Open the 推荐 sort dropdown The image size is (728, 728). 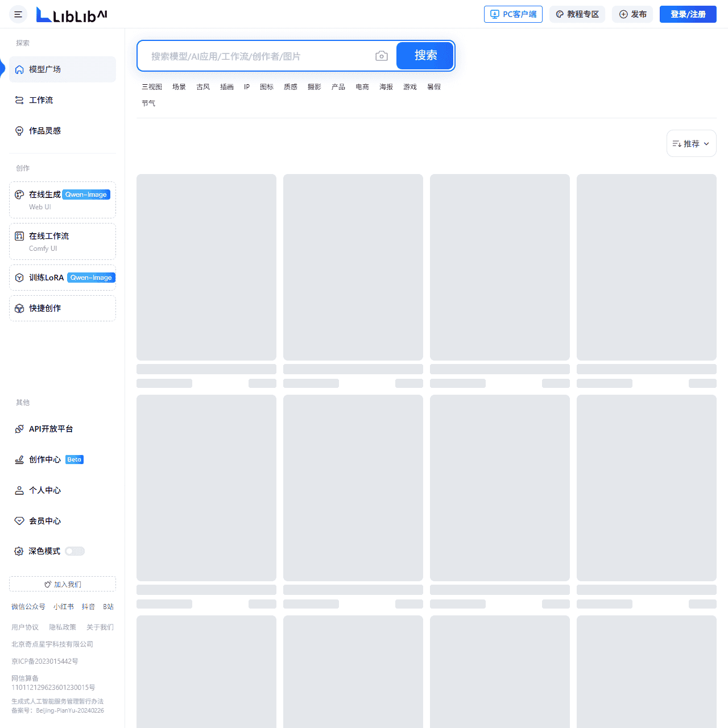click(x=691, y=143)
